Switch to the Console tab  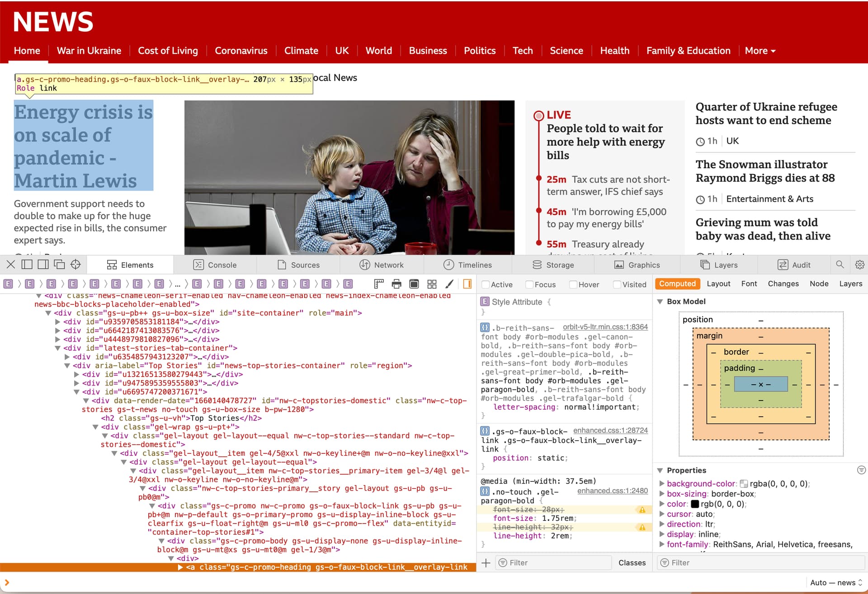pos(215,265)
